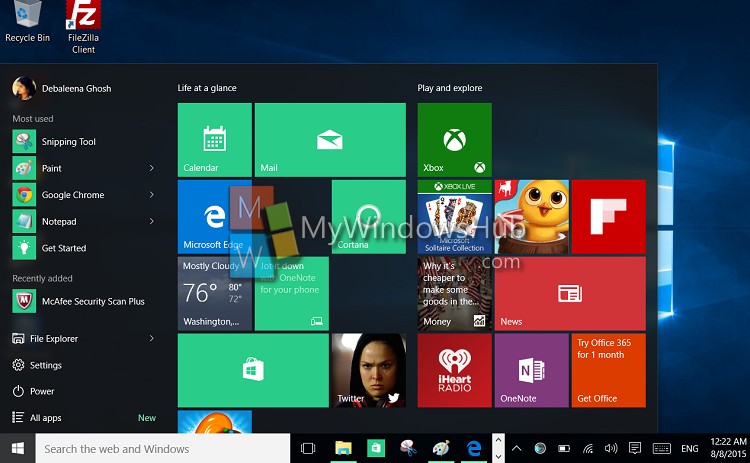Expand Notepad jump list arrow
The height and width of the screenshot is (463, 750).
click(x=152, y=221)
